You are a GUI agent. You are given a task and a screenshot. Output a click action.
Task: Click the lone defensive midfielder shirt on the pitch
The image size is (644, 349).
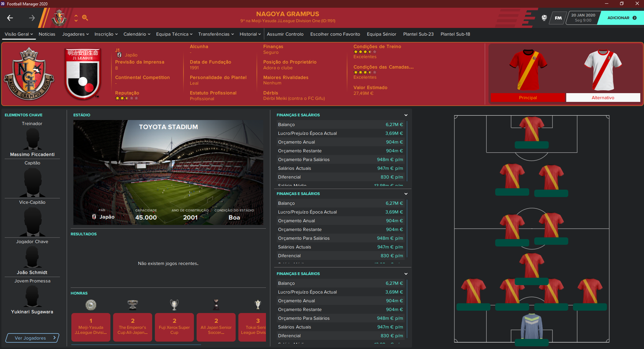[532, 266]
